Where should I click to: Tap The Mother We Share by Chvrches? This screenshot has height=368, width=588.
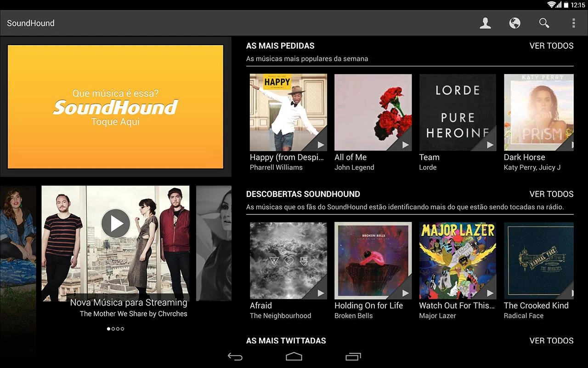(x=133, y=314)
